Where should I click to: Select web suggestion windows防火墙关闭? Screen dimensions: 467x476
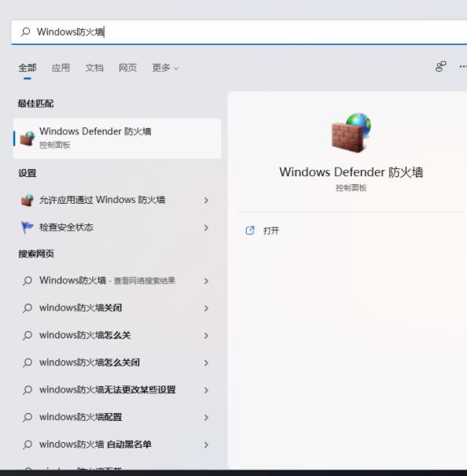[117, 308]
